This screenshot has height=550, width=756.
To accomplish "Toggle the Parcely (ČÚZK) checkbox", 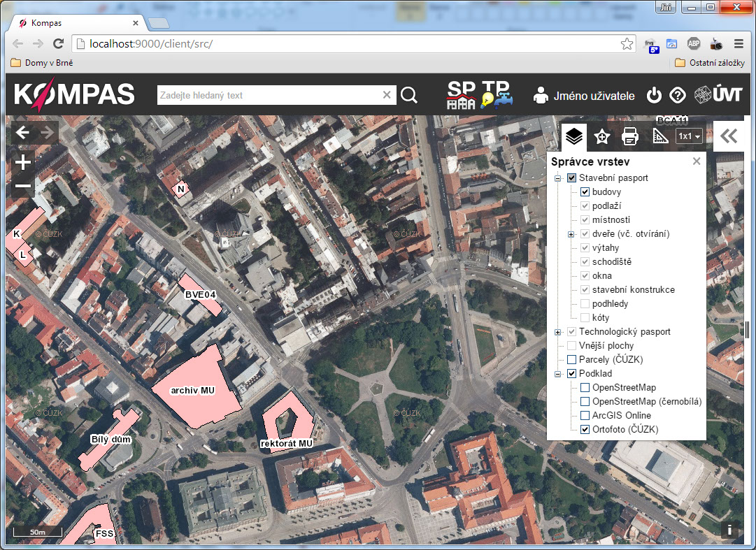I will pyautogui.click(x=571, y=360).
